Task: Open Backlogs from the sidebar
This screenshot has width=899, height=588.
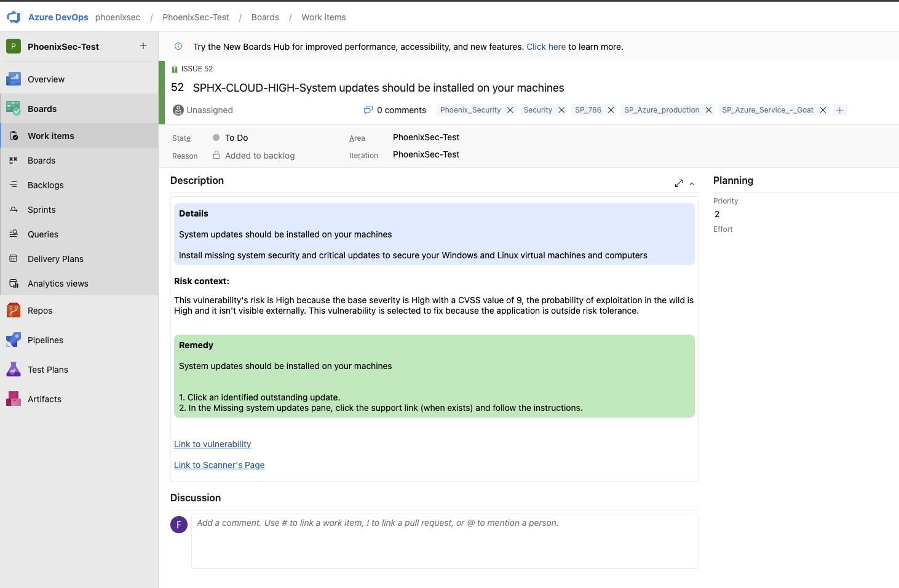Action: [x=79, y=185]
